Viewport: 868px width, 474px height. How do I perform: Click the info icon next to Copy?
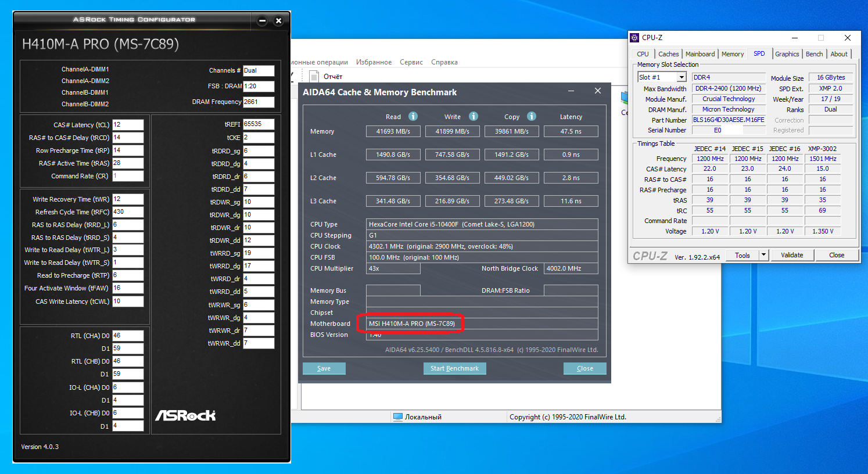click(x=531, y=116)
